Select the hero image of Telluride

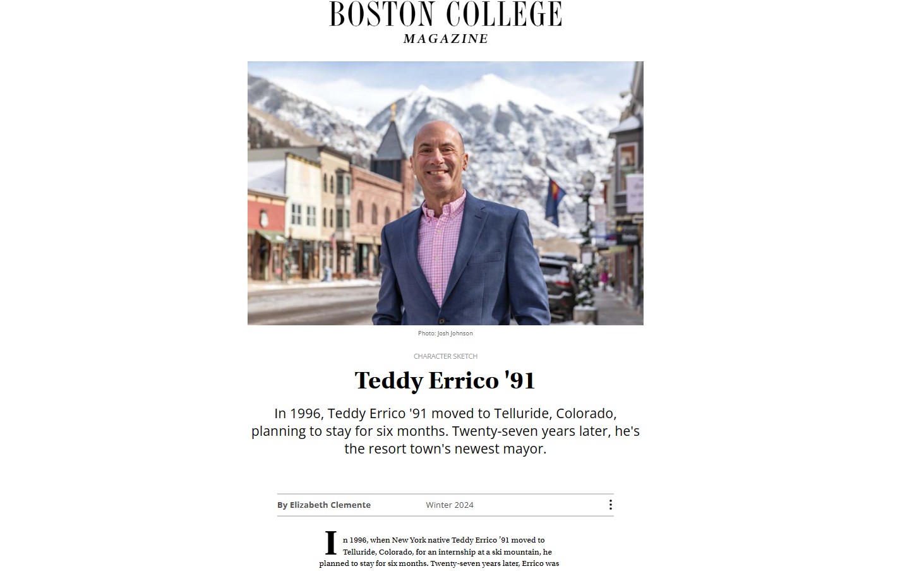click(x=445, y=193)
